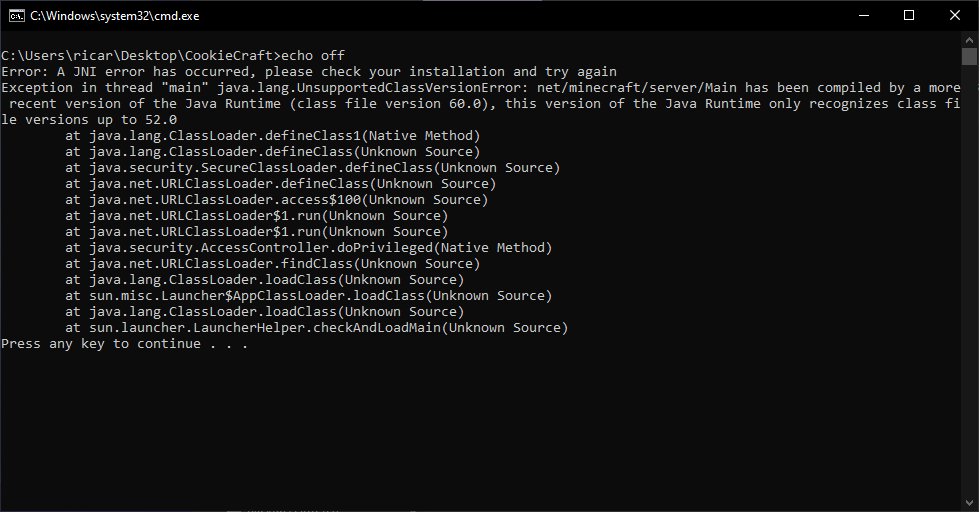Image resolution: width=979 pixels, height=512 pixels.
Task: Click the Launcher$AppClassLoader.loadClass line
Action: click(x=308, y=296)
